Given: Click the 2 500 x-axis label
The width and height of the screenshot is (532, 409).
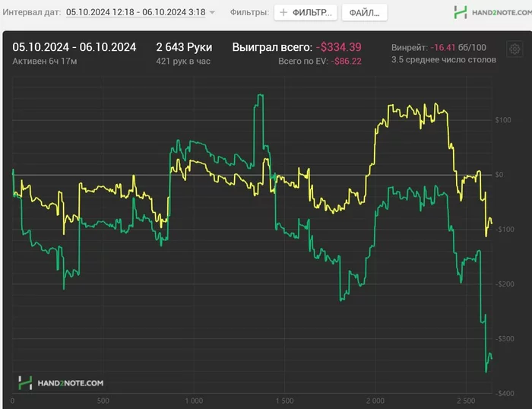Looking at the screenshot, I should 466,401.
